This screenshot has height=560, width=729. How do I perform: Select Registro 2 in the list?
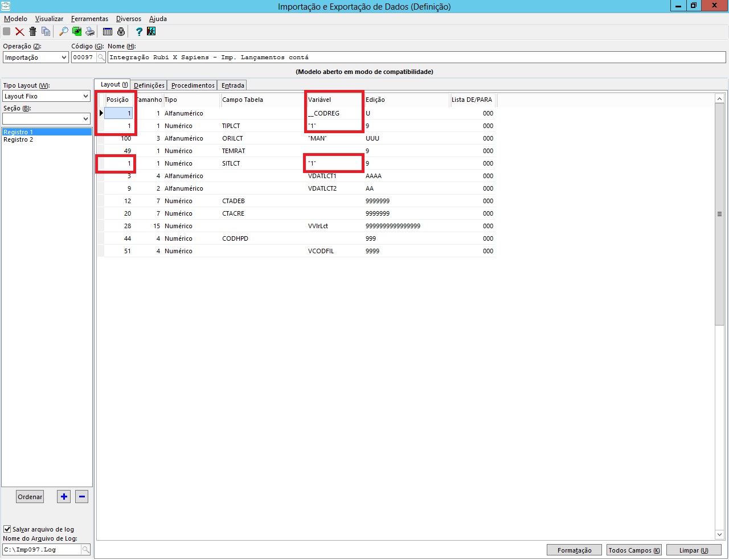[18, 140]
